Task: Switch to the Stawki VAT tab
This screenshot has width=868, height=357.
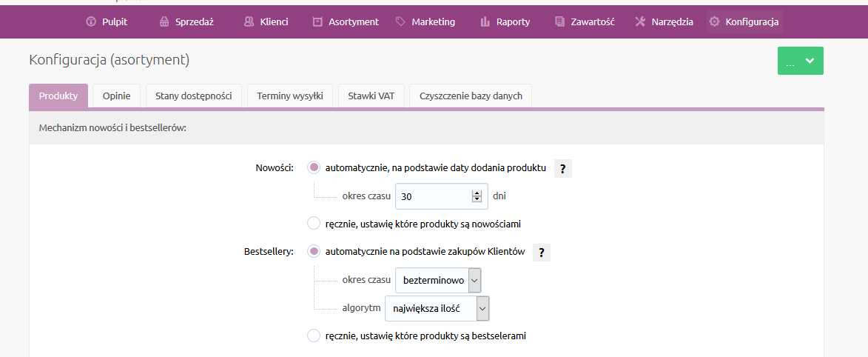Action: click(371, 96)
